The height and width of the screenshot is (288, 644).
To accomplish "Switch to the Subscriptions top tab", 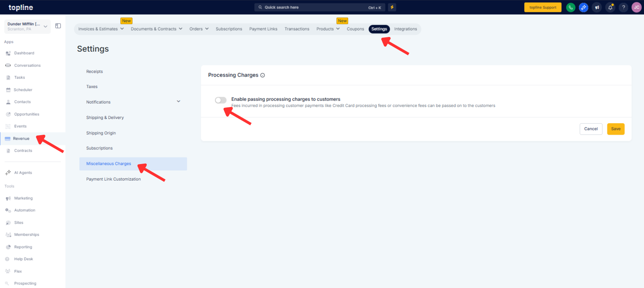I will coord(229,29).
